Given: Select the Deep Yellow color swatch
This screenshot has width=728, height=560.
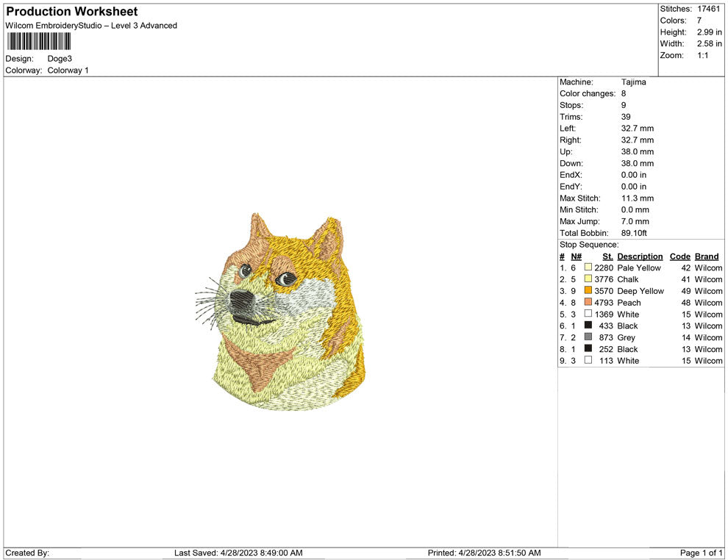Looking at the screenshot, I should pos(588,290).
